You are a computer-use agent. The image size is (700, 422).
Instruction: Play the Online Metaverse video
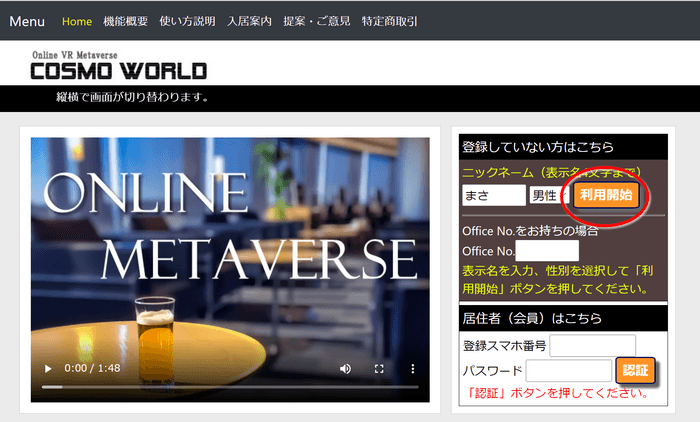(x=47, y=368)
